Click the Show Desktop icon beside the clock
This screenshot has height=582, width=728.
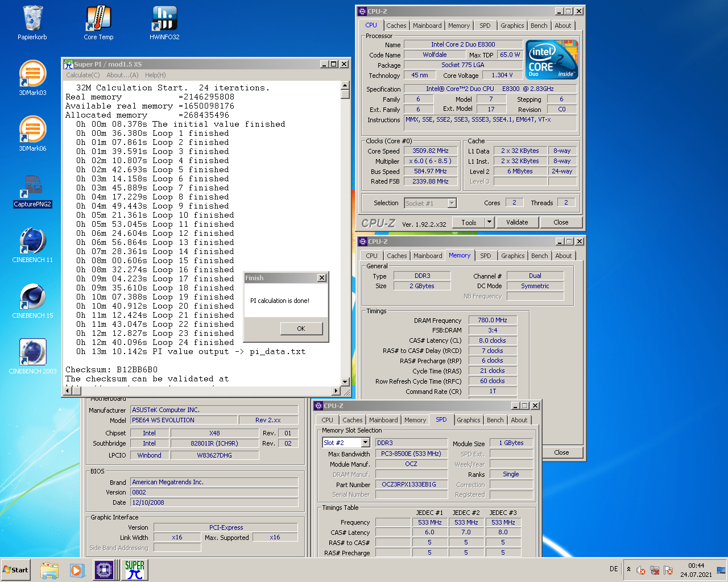click(721, 570)
